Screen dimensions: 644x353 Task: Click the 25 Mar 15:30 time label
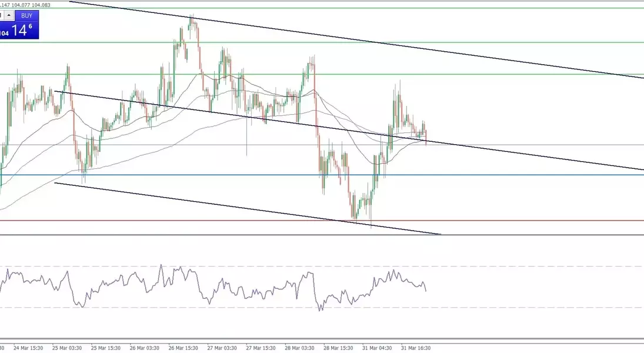pos(105,348)
